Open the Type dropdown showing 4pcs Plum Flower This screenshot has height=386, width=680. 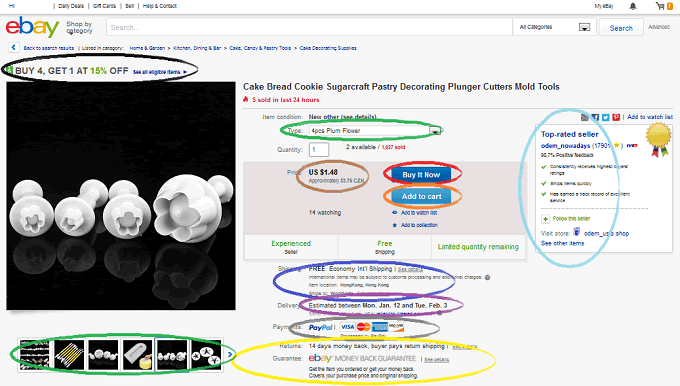(x=375, y=131)
